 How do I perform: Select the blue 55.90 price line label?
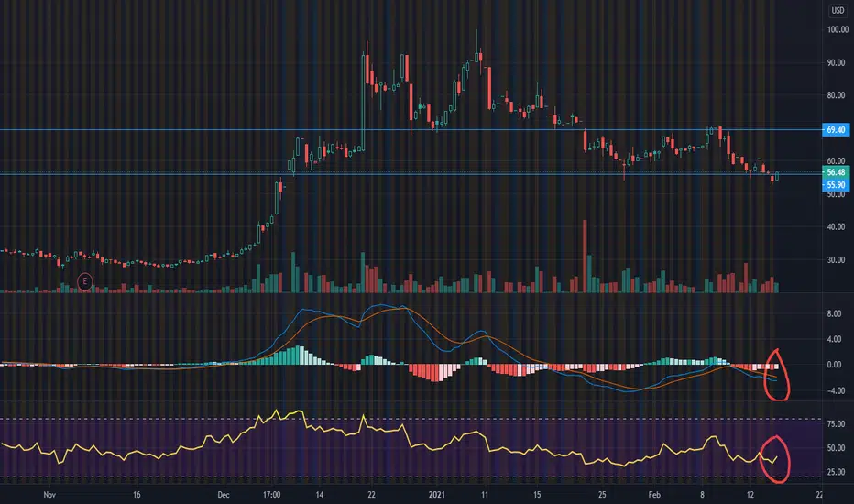(835, 185)
